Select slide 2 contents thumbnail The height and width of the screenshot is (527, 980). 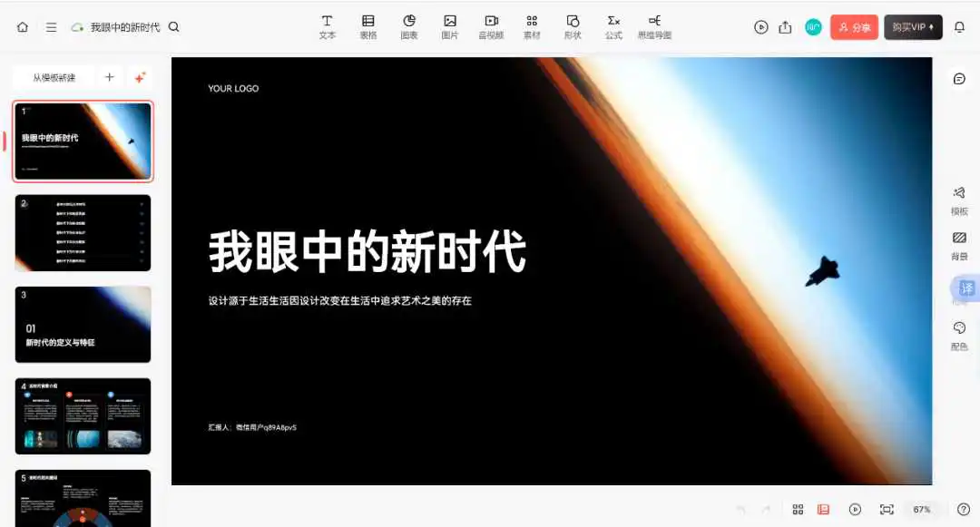coord(83,233)
